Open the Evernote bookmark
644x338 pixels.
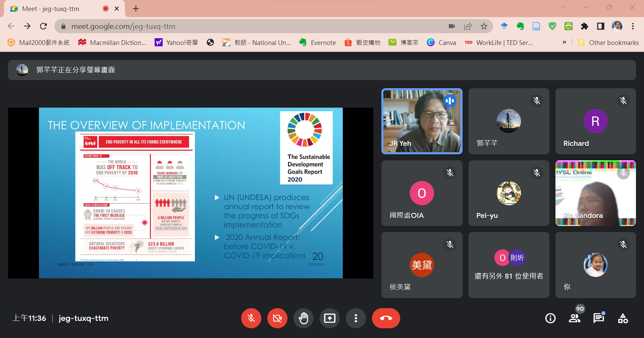click(x=318, y=43)
